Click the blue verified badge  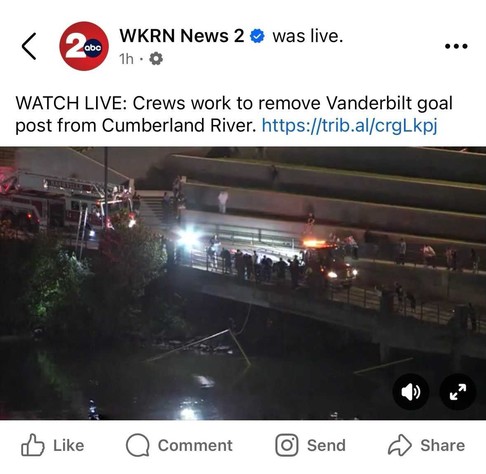[x=257, y=36]
